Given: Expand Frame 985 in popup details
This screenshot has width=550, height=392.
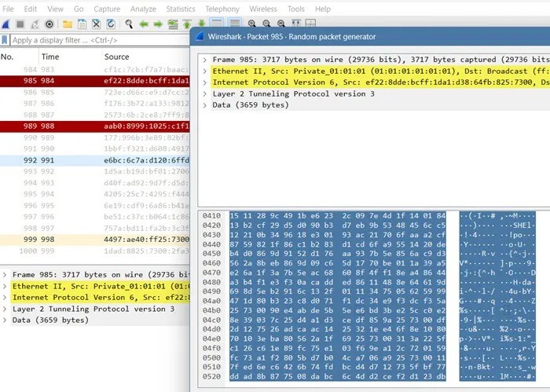Looking at the screenshot, I should point(204,59).
